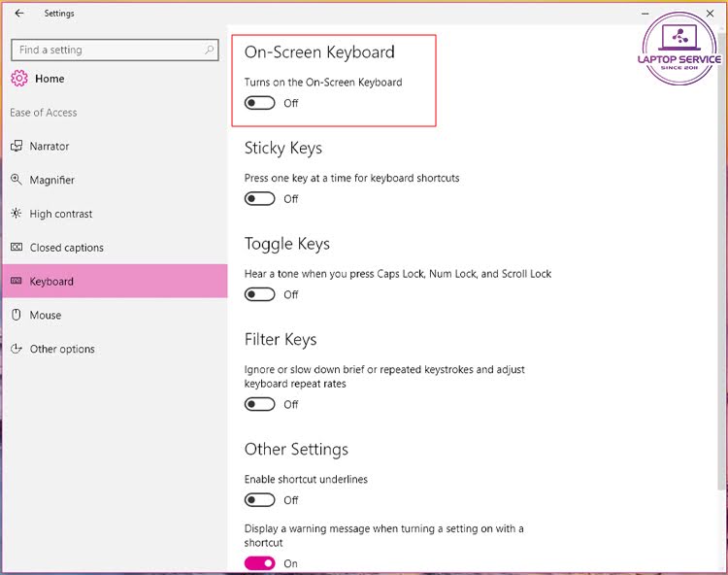Open the Narrator settings page
Viewport: 728px width, 575px height.
(50, 146)
